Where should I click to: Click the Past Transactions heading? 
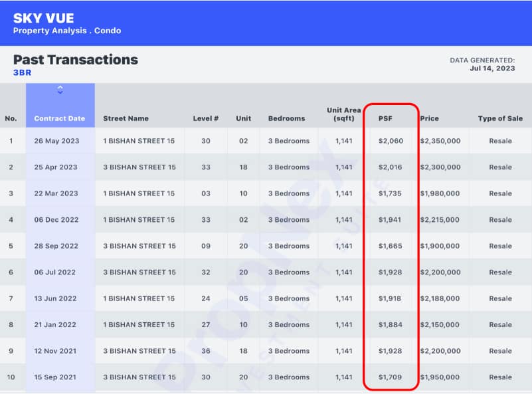coord(76,59)
